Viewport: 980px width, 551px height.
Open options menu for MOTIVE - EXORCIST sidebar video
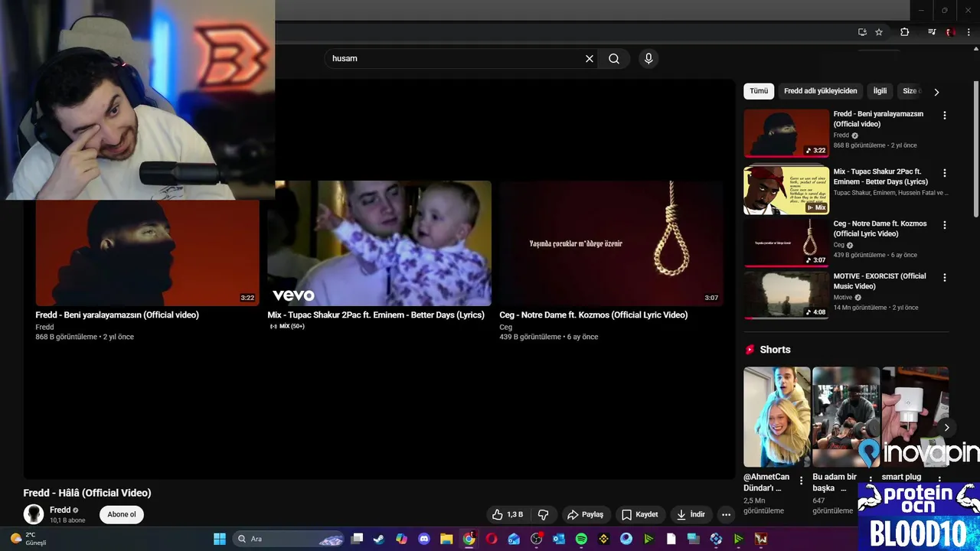click(x=944, y=277)
